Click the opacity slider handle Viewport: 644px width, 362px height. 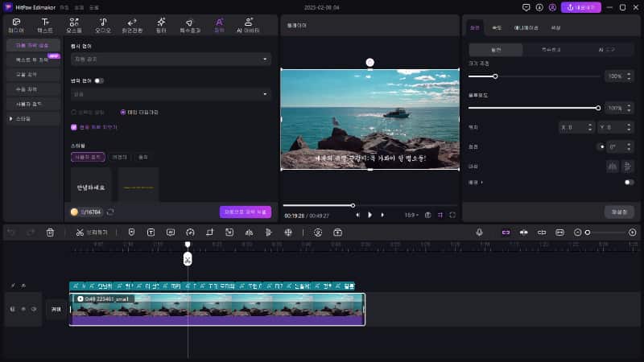[598, 107]
